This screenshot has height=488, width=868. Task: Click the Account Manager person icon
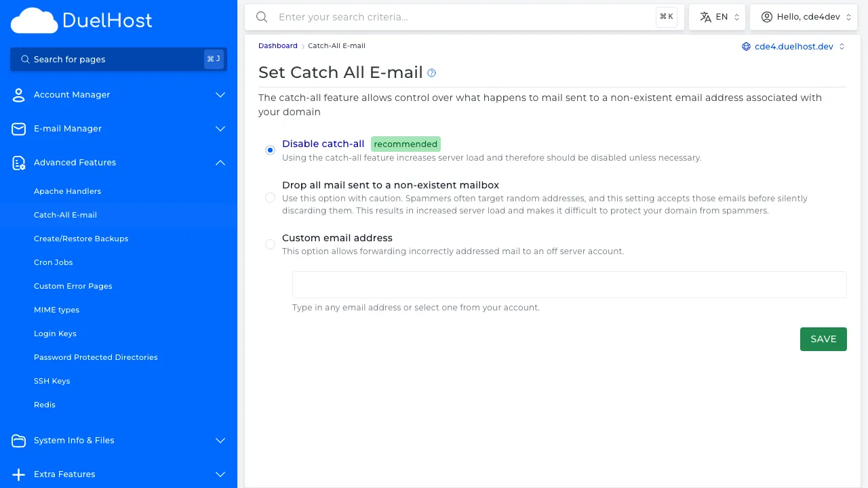(18, 95)
